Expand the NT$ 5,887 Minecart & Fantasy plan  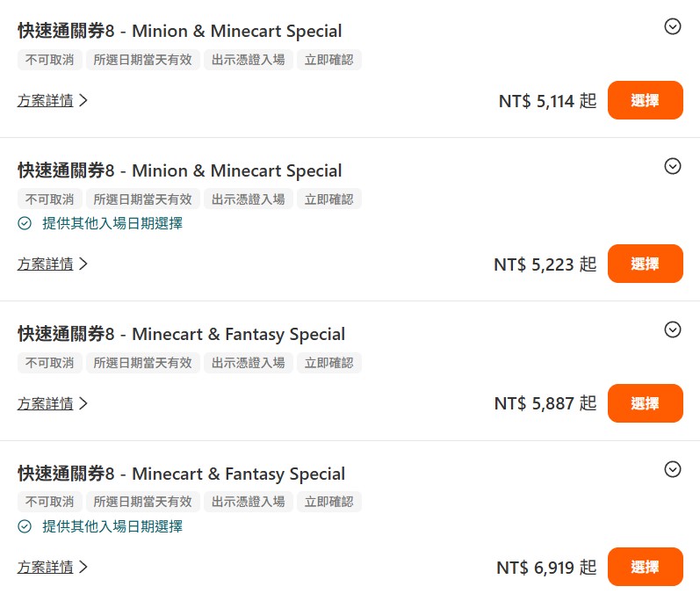coord(672,329)
